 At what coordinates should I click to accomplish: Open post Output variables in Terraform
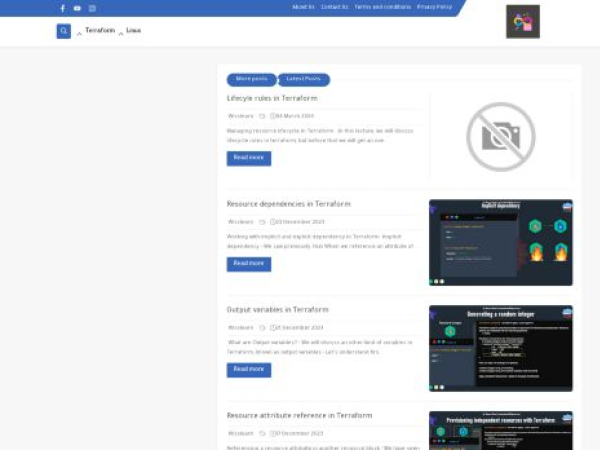click(x=278, y=310)
